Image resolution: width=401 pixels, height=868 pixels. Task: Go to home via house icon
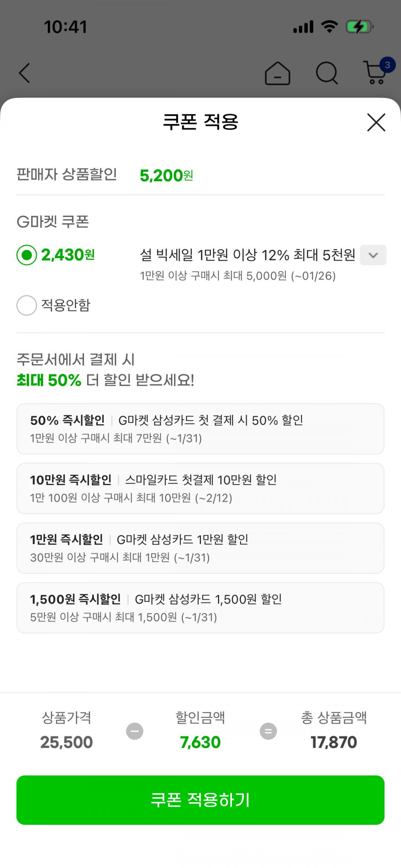(x=277, y=73)
